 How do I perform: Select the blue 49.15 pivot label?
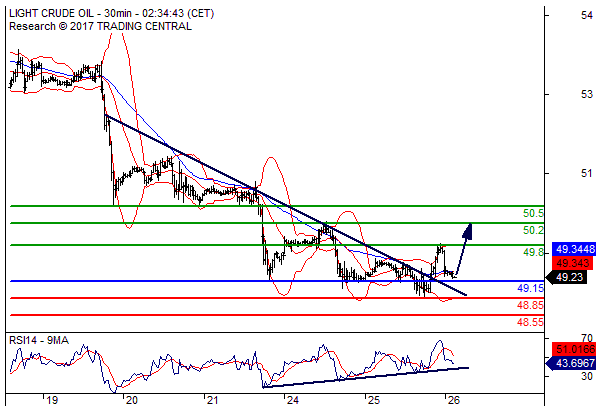[530, 288]
